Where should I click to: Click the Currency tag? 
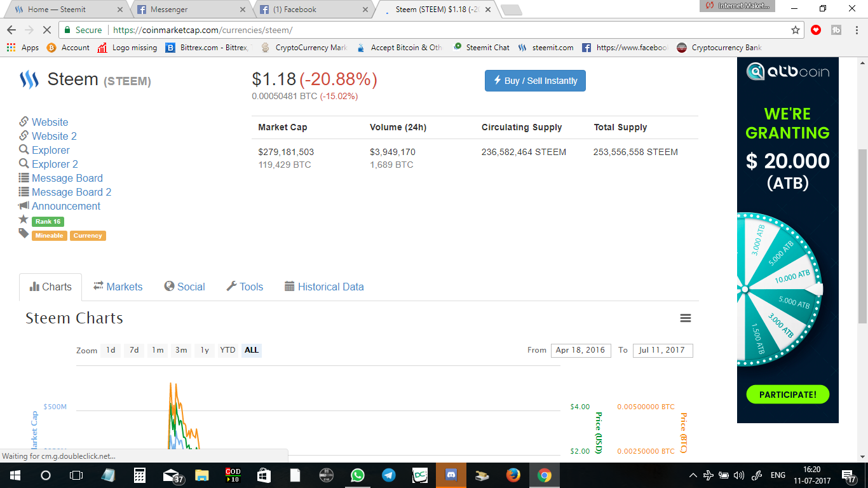tap(88, 236)
